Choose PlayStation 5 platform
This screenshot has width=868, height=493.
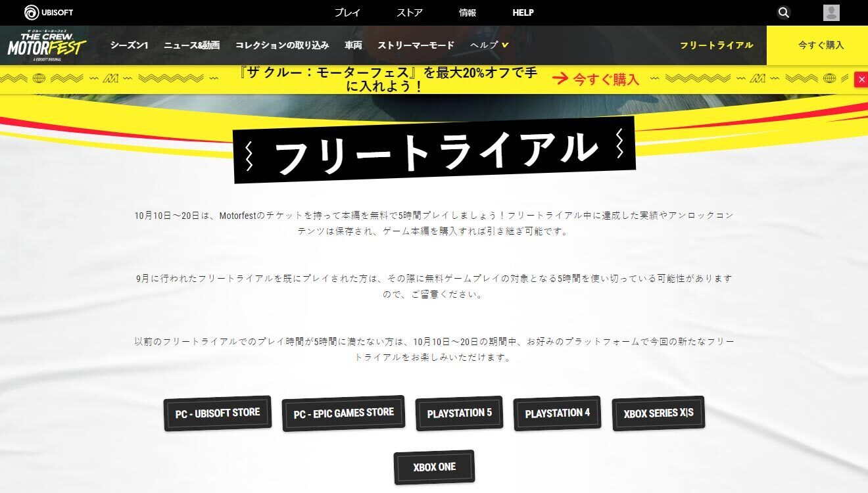(459, 413)
